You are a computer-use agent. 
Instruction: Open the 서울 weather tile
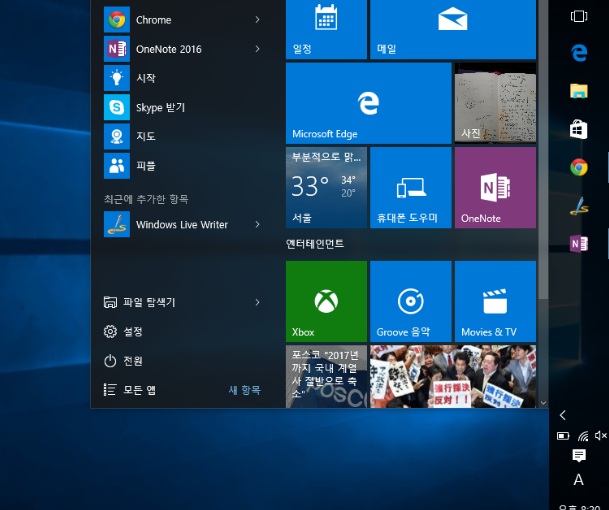[x=326, y=187]
